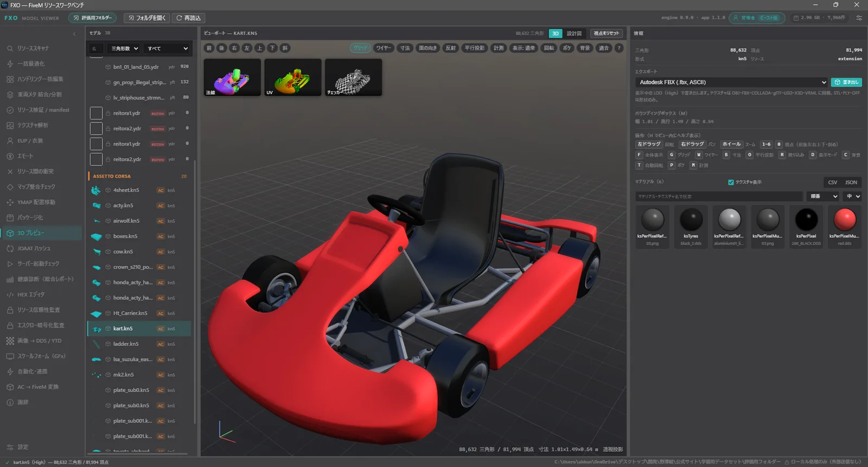Click the 3D プレビュー cube icon

(10, 233)
